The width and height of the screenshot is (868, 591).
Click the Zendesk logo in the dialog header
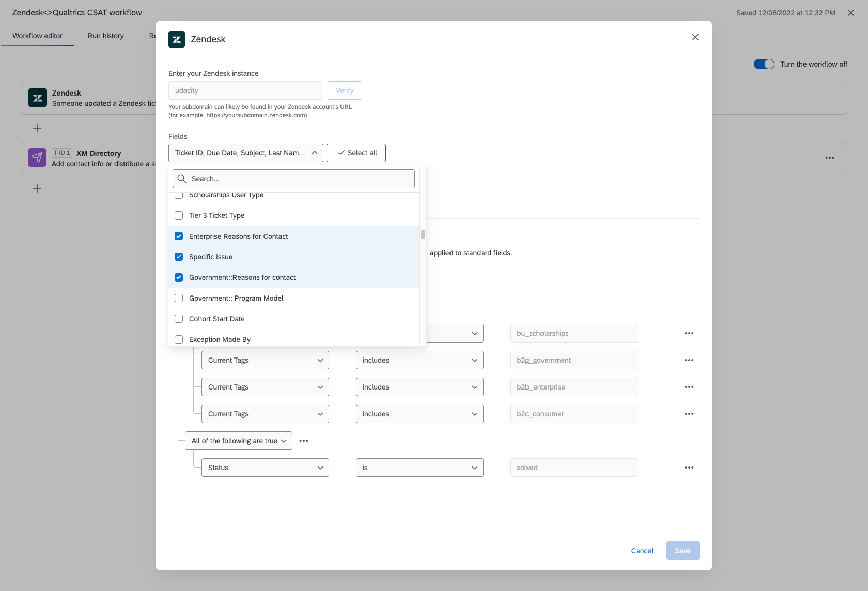coord(177,39)
